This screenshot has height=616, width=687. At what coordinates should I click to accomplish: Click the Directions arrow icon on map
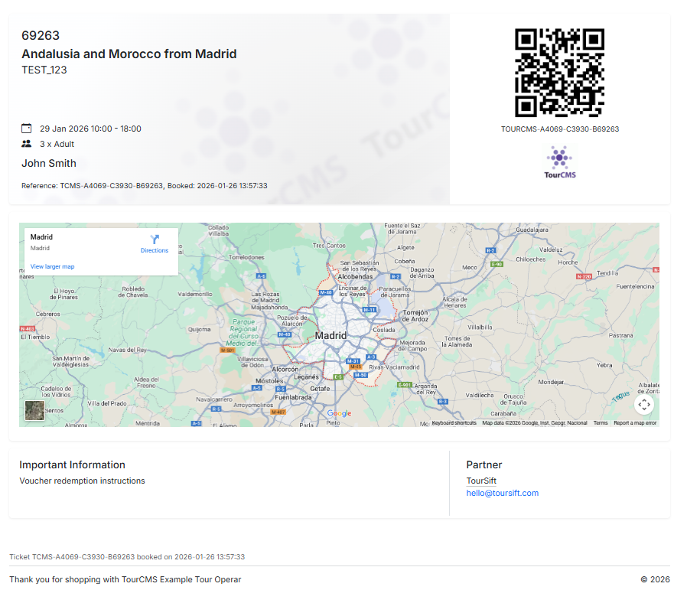pyautogui.click(x=155, y=240)
